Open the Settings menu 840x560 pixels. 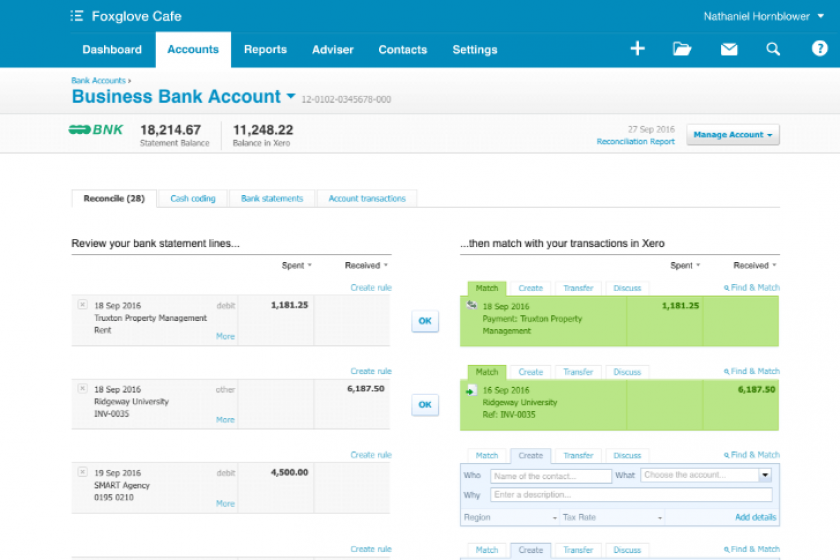[x=475, y=49]
